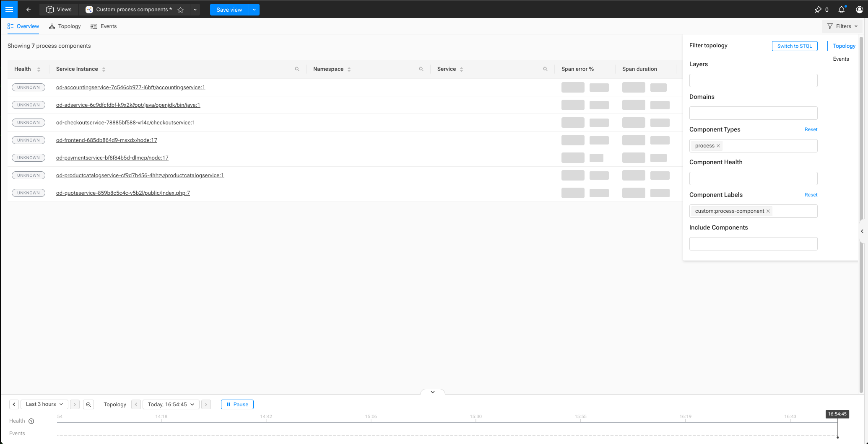Open od-frontend-685db864d9-msxdx/node:17 service instance
868x444 pixels.
(x=107, y=140)
